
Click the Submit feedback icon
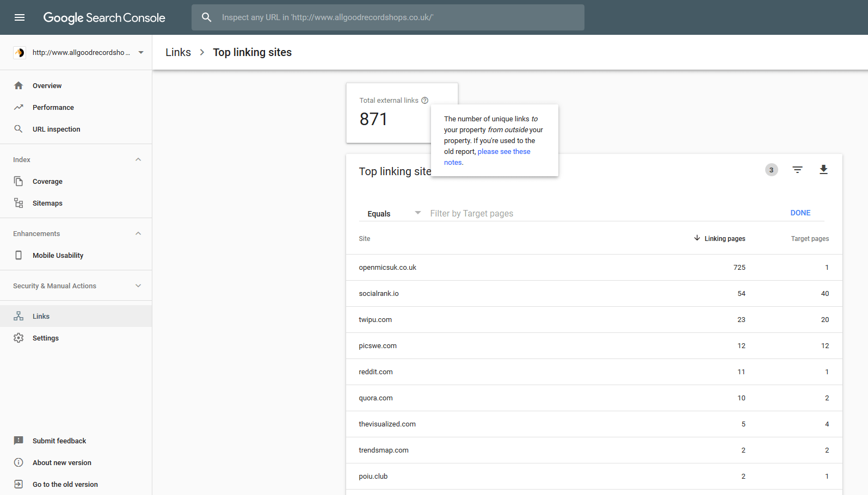click(x=19, y=441)
